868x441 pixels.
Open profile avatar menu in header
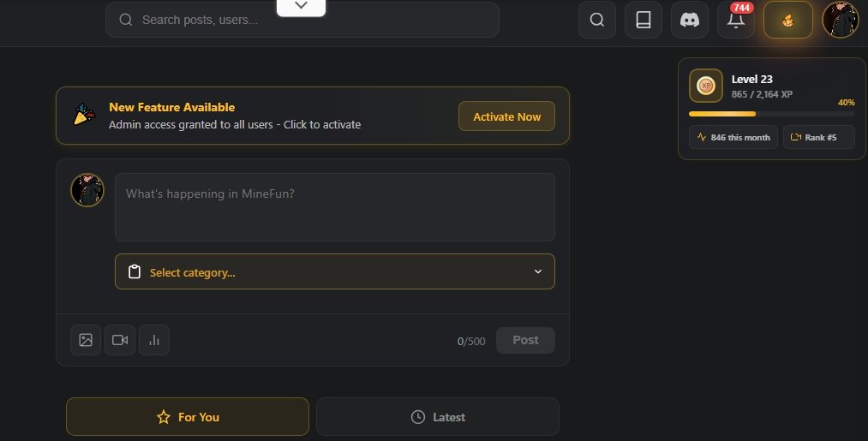coord(840,20)
